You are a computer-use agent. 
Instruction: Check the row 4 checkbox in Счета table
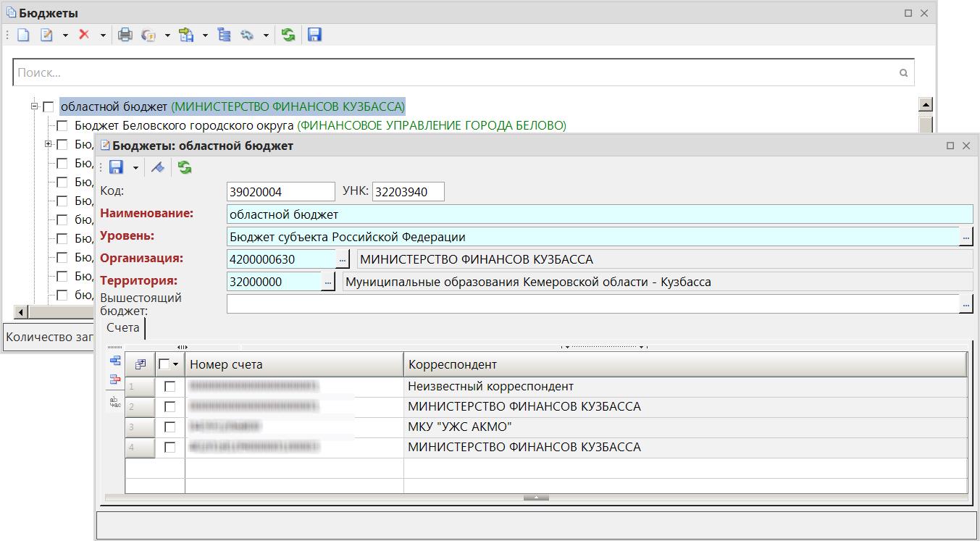169,448
